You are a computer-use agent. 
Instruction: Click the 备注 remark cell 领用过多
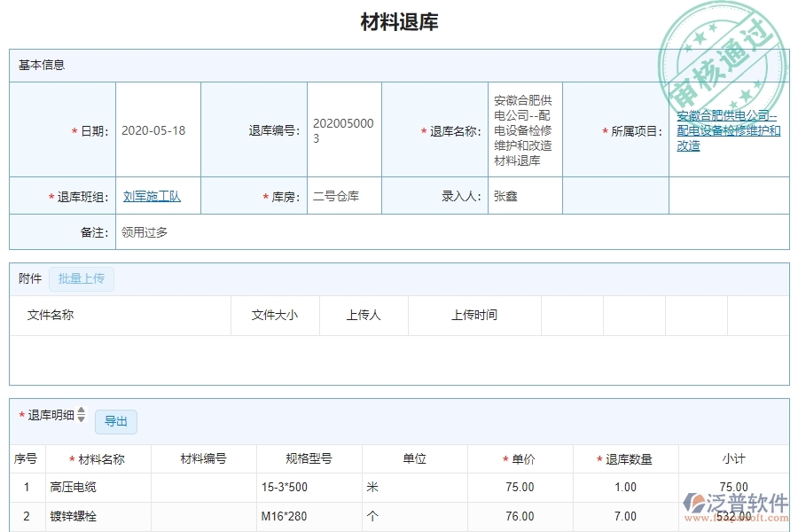pyautogui.click(x=144, y=232)
